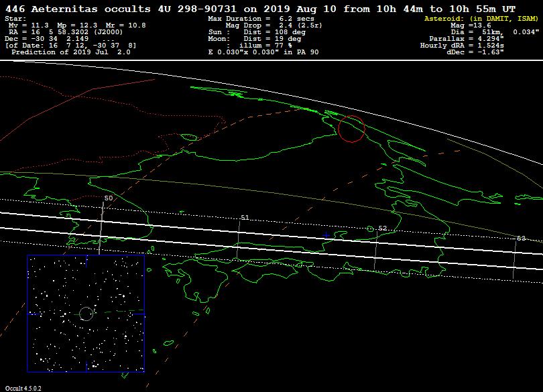Click the target star circle in star chart
This screenshot has width=543, height=392.
86,313
